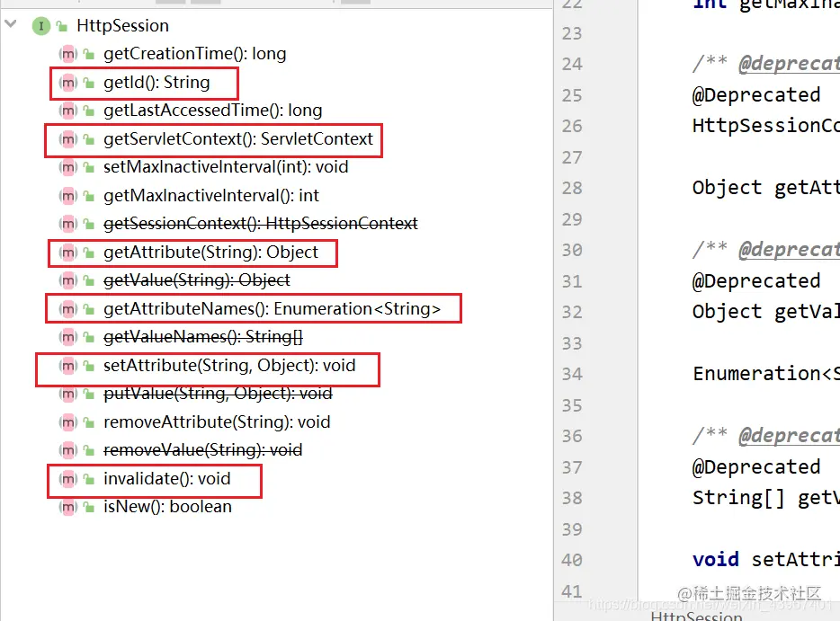Select deprecated removeValue(String): void method

pyautogui.click(x=203, y=449)
